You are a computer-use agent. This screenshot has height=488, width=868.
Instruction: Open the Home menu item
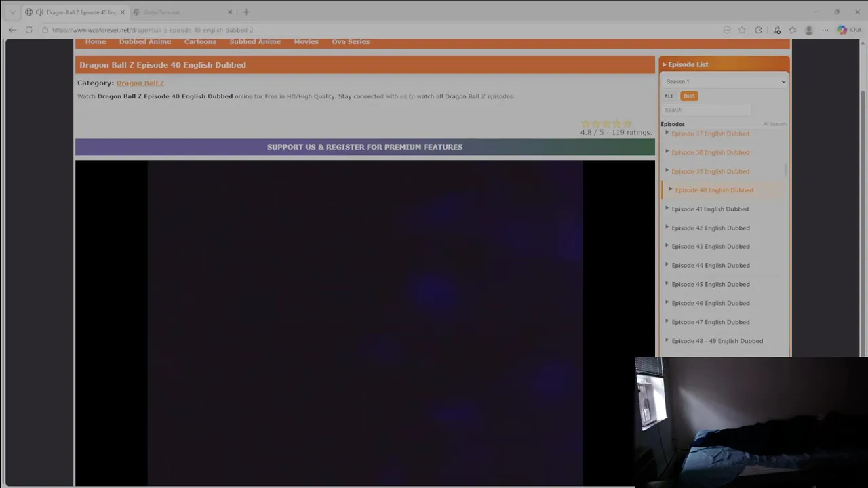point(96,42)
